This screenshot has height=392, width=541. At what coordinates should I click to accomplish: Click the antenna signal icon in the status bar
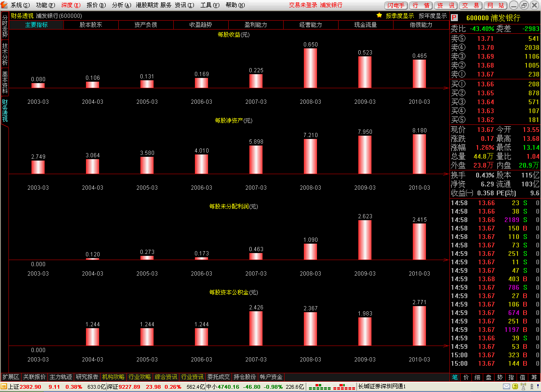(524, 386)
